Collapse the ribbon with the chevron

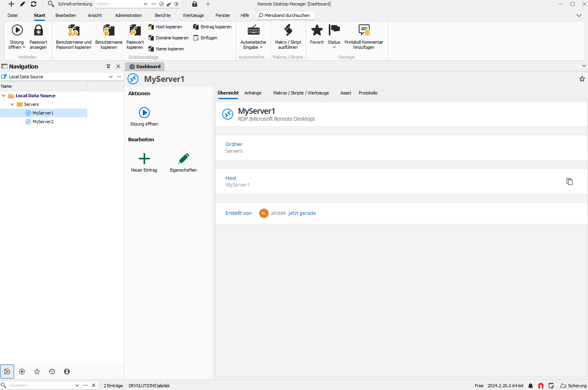pos(579,15)
